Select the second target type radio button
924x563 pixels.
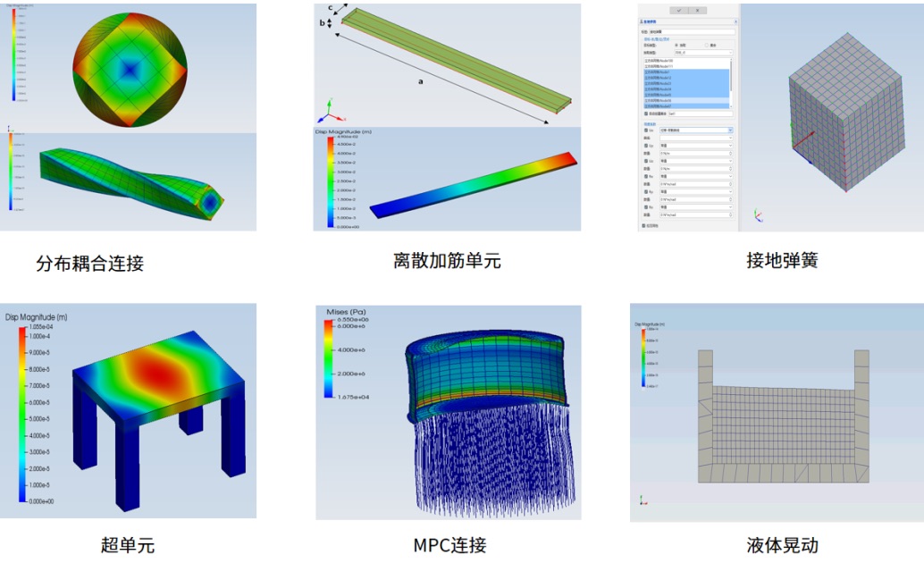coord(705,45)
